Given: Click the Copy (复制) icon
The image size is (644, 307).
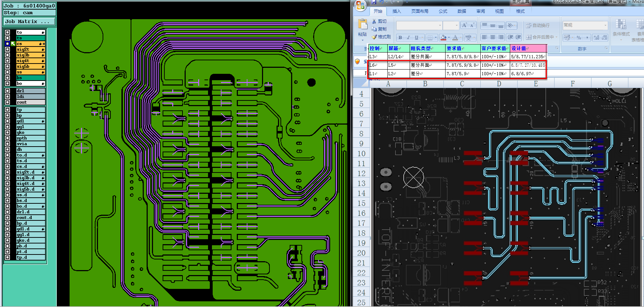Looking at the screenshot, I should [374, 29].
